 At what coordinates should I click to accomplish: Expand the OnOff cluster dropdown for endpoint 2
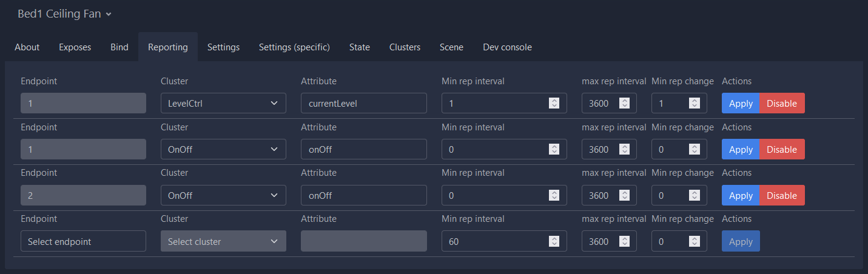[223, 195]
